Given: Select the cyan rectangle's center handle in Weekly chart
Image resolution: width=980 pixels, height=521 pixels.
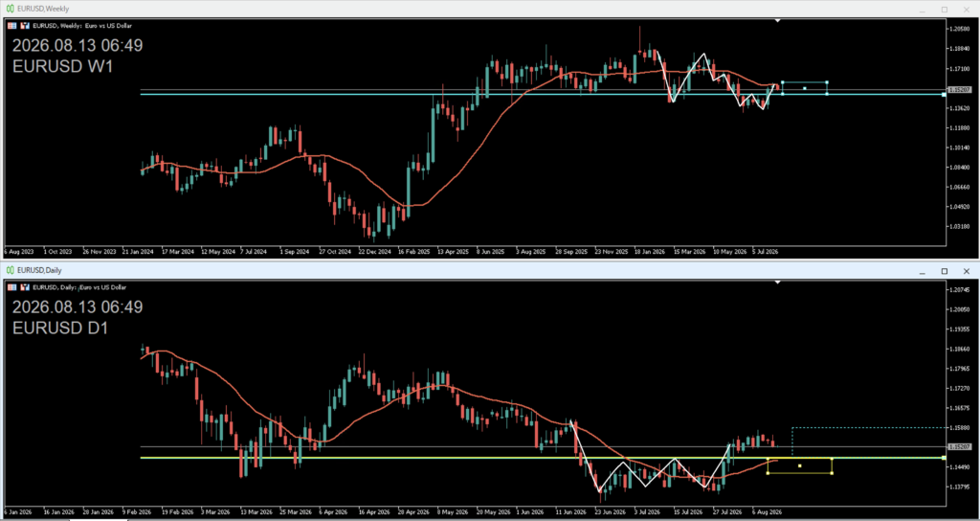Looking at the screenshot, I should 804,88.
